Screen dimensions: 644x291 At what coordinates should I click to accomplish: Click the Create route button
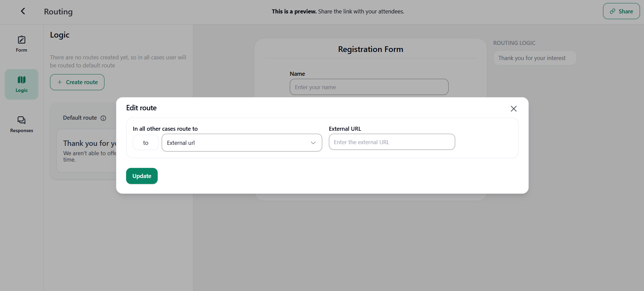[x=77, y=82]
